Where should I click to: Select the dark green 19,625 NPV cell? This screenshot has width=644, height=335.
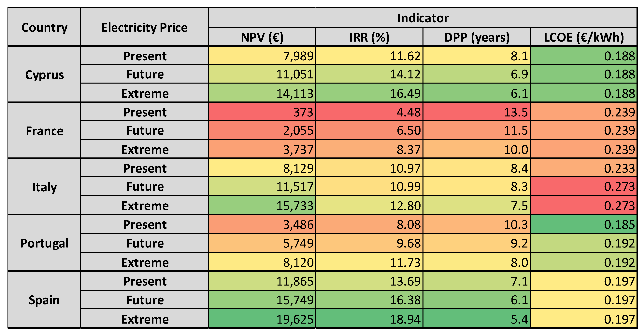pos(262,319)
